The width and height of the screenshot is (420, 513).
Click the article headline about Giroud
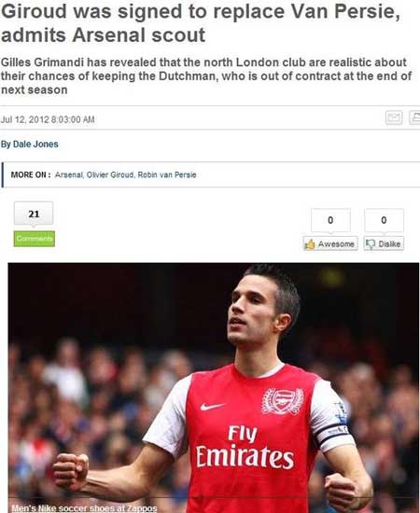(201, 23)
